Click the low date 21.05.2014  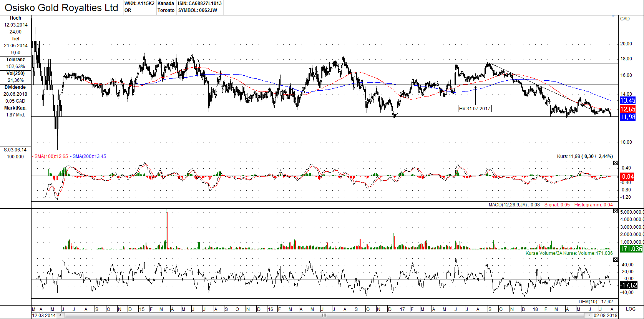pos(16,46)
